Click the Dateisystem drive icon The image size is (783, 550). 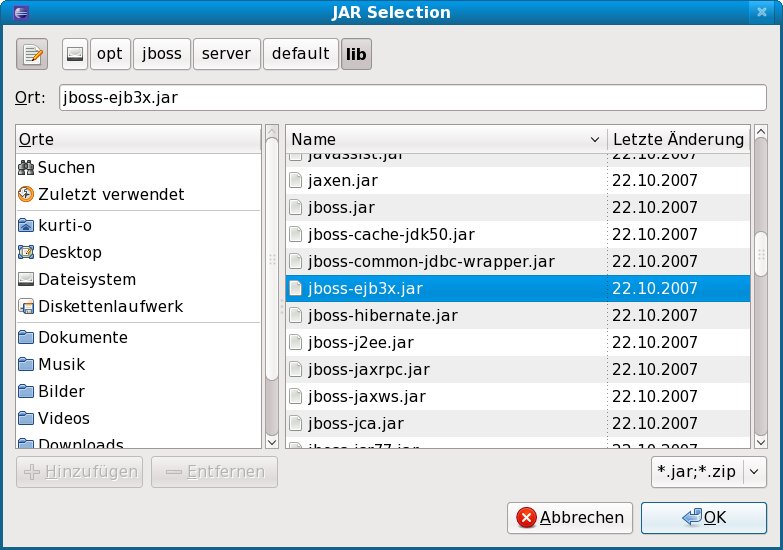tap(26, 279)
